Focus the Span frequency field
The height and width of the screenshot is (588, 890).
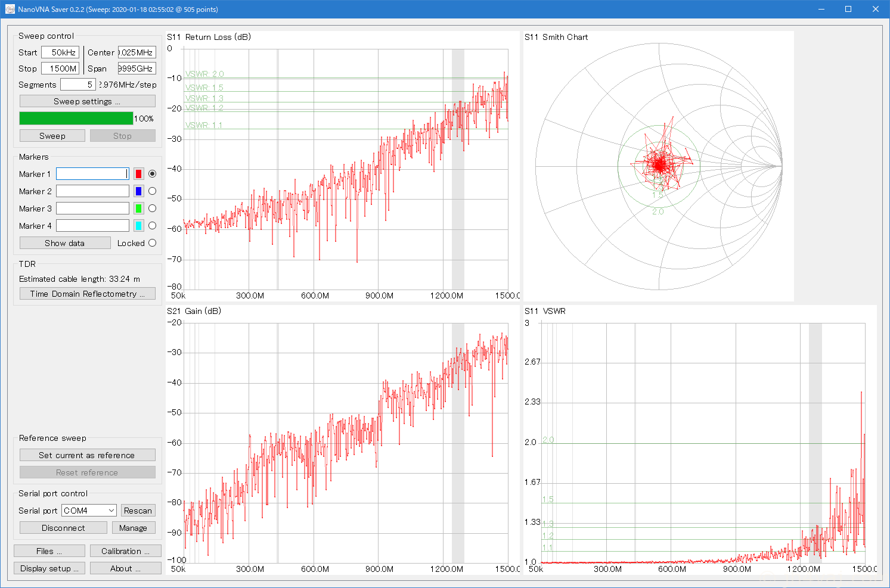(137, 69)
